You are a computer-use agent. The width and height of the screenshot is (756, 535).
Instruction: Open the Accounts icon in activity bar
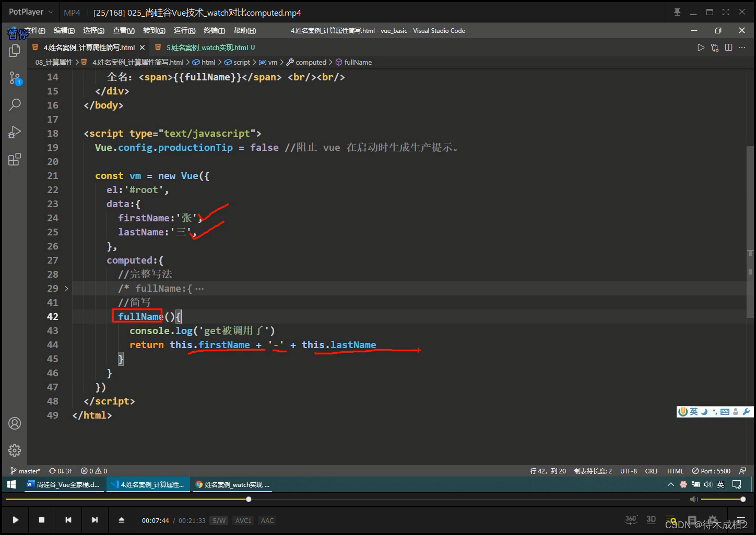pyautogui.click(x=15, y=423)
